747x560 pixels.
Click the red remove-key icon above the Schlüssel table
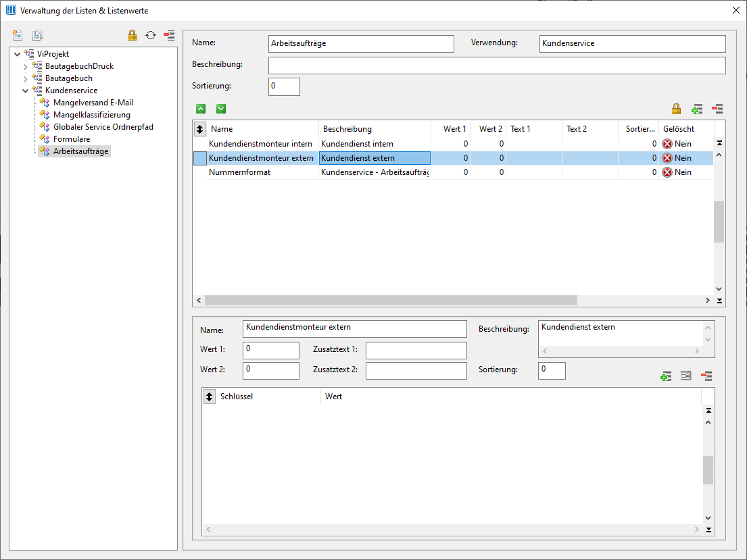click(x=706, y=376)
